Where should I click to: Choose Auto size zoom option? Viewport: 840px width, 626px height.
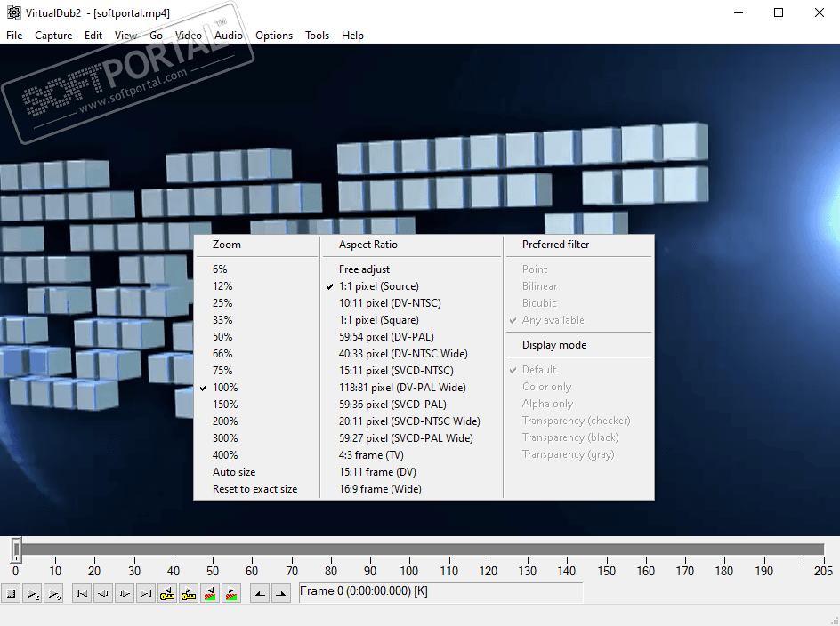click(x=257, y=472)
